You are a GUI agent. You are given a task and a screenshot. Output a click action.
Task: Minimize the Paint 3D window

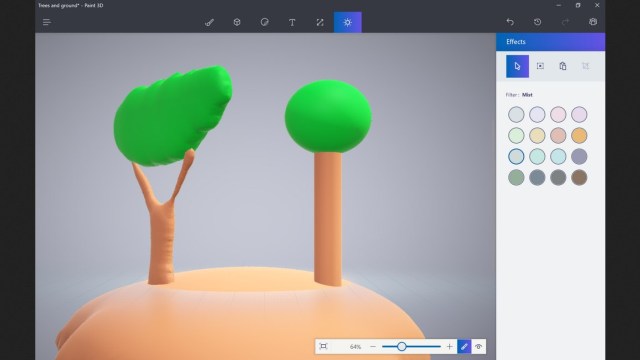[x=558, y=5]
